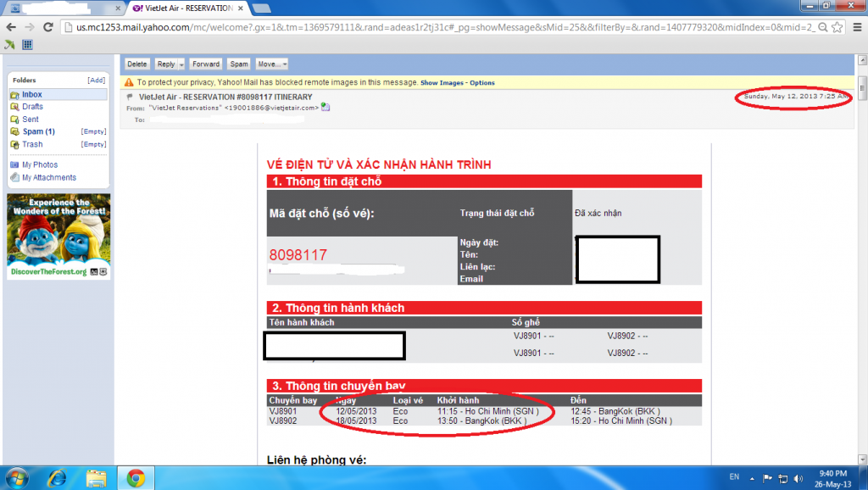The height and width of the screenshot is (490, 868).
Task: Click the volume speaker tray icon
Action: point(798,478)
